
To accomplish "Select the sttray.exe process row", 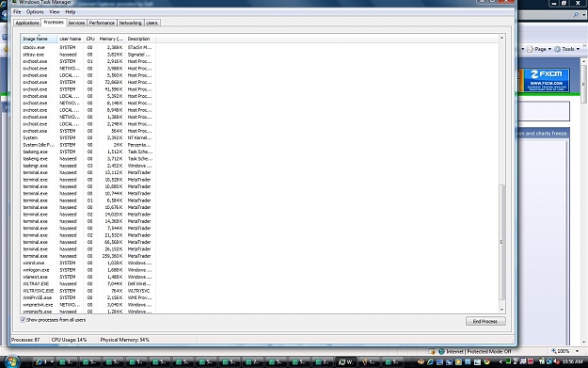I will click(x=87, y=55).
